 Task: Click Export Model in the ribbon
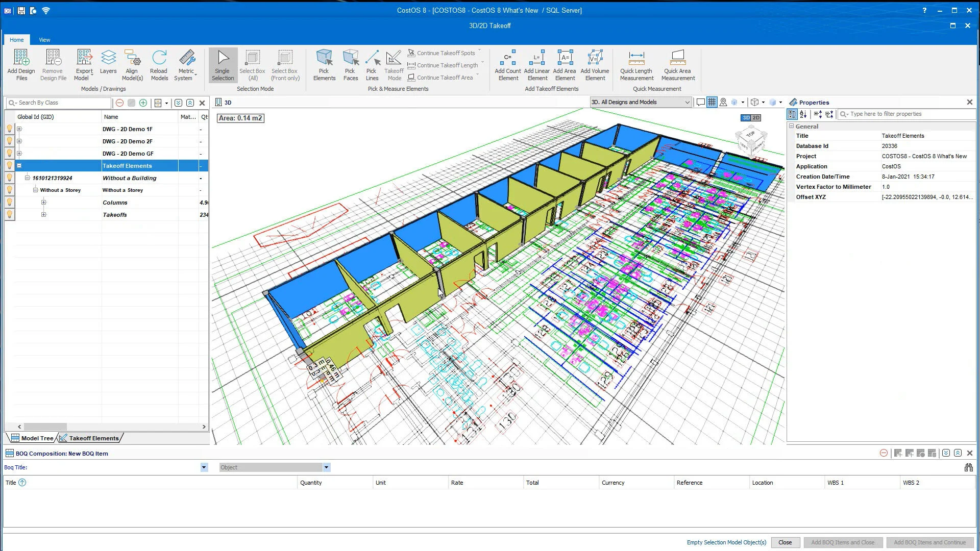click(x=83, y=64)
